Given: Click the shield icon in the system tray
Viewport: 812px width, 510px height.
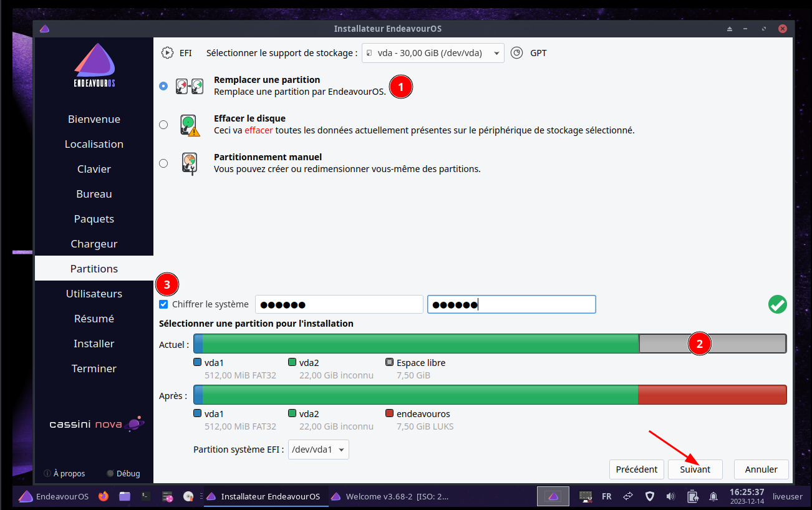Looking at the screenshot, I should [x=649, y=496].
